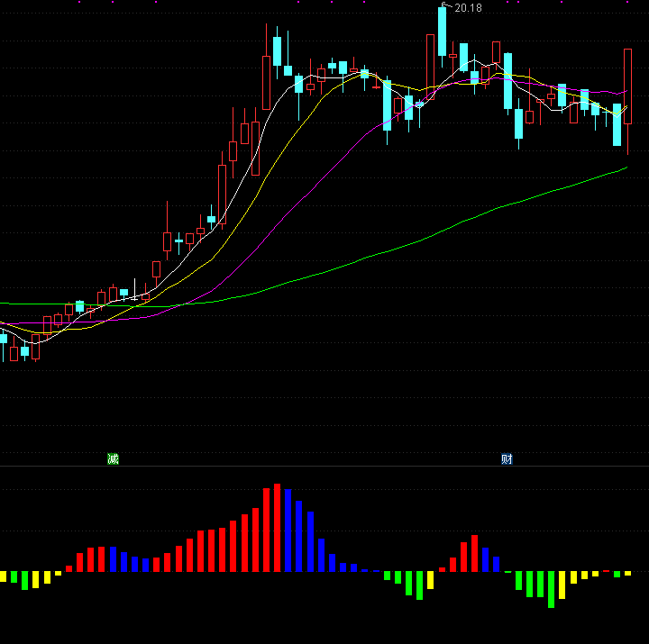Select the 20.18 high price label
649x644 pixels.
point(468,8)
